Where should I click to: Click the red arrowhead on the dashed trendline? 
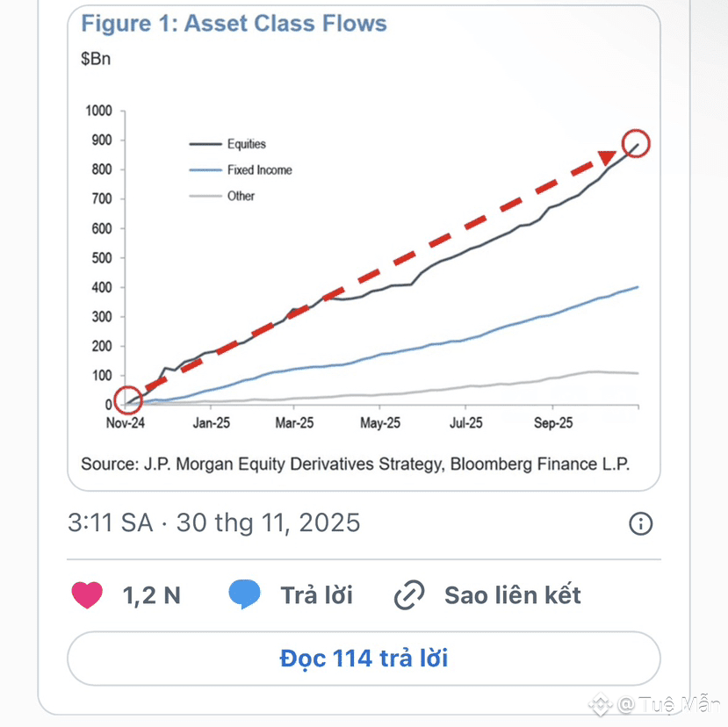tap(607, 157)
